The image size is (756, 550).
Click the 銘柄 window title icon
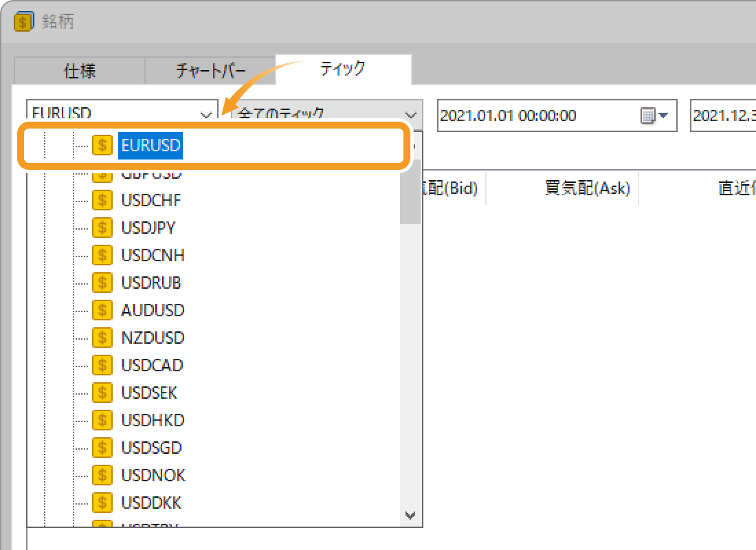point(23,22)
